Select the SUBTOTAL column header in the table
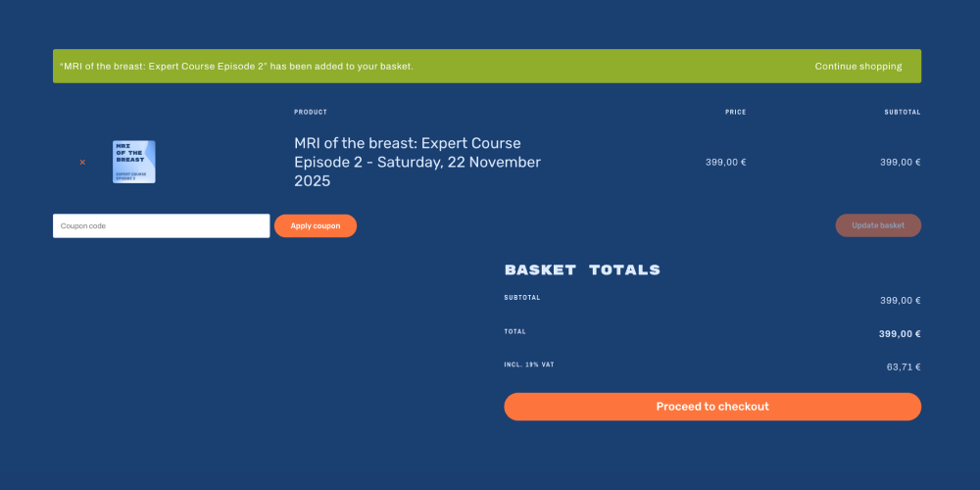The image size is (980, 490). pos(903,113)
